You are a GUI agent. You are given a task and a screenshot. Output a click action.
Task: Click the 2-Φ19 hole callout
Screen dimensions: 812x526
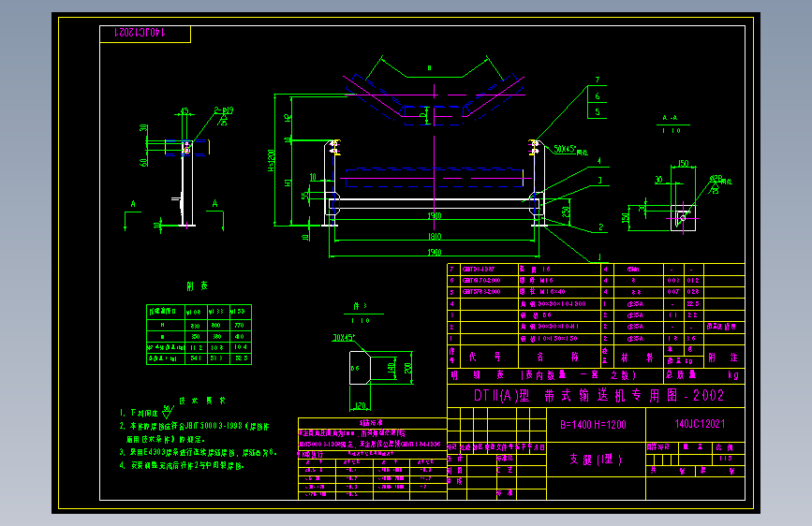pos(224,110)
